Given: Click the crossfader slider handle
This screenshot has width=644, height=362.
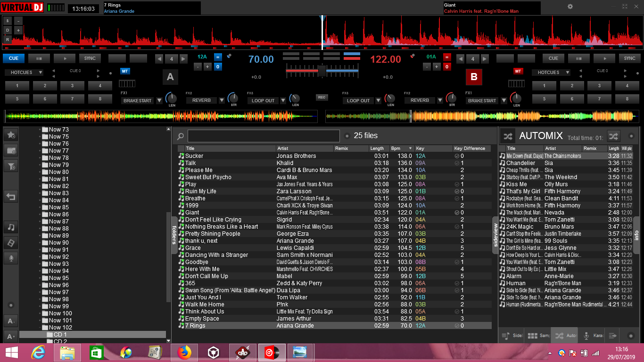Looking at the screenshot, I should click(x=322, y=71).
